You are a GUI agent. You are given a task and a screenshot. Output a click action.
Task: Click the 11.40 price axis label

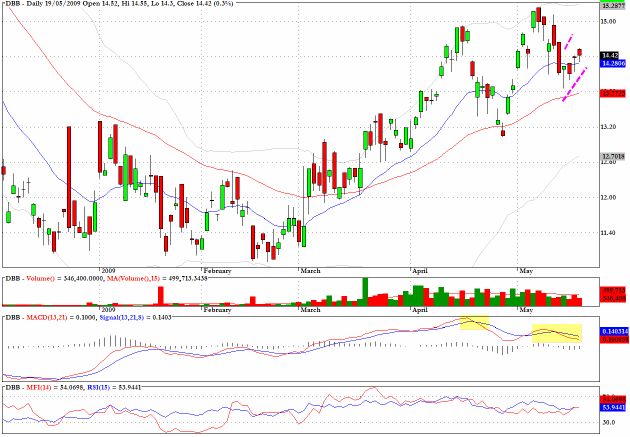[x=608, y=233]
